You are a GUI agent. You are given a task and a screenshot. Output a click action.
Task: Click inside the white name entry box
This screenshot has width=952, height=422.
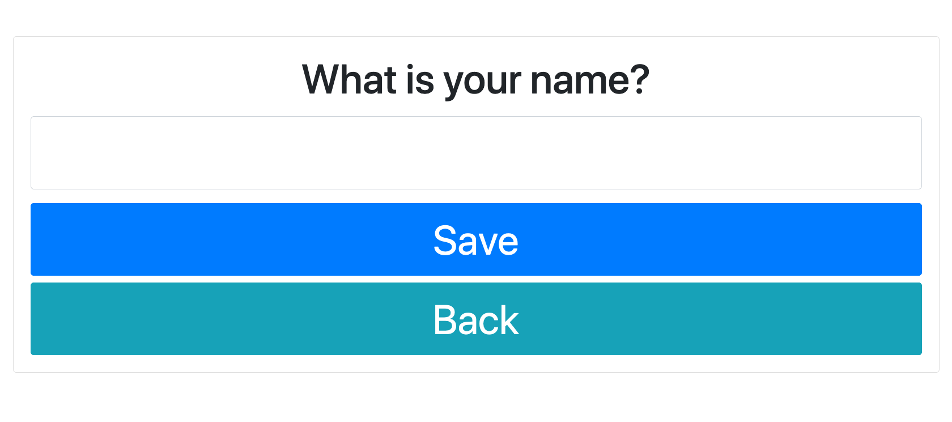click(x=475, y=153)
